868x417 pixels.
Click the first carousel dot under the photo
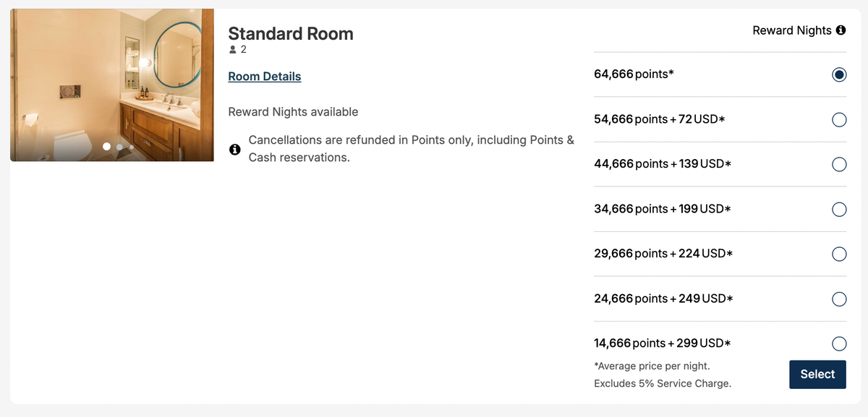pyautogui.click(x=105, y=147)
